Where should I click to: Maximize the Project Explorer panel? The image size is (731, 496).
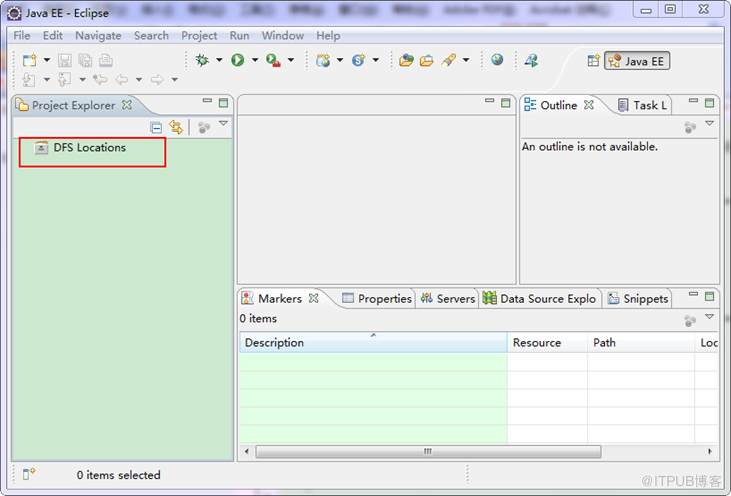(224, 103)
